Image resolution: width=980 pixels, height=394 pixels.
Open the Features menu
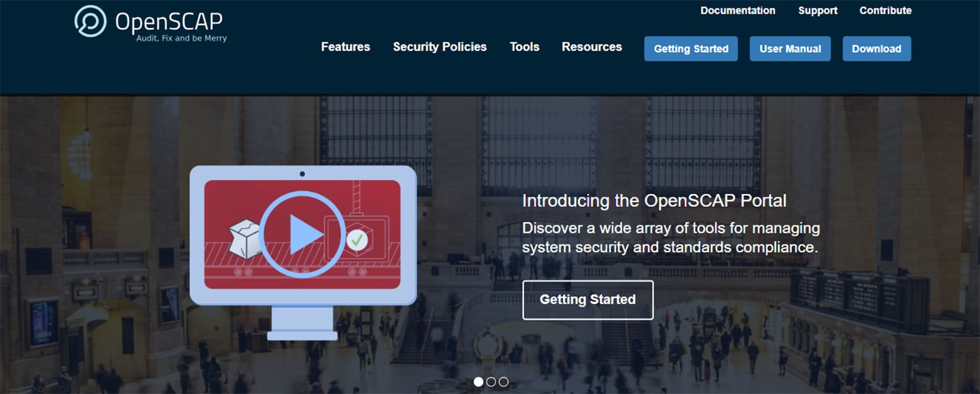[345, 46]
